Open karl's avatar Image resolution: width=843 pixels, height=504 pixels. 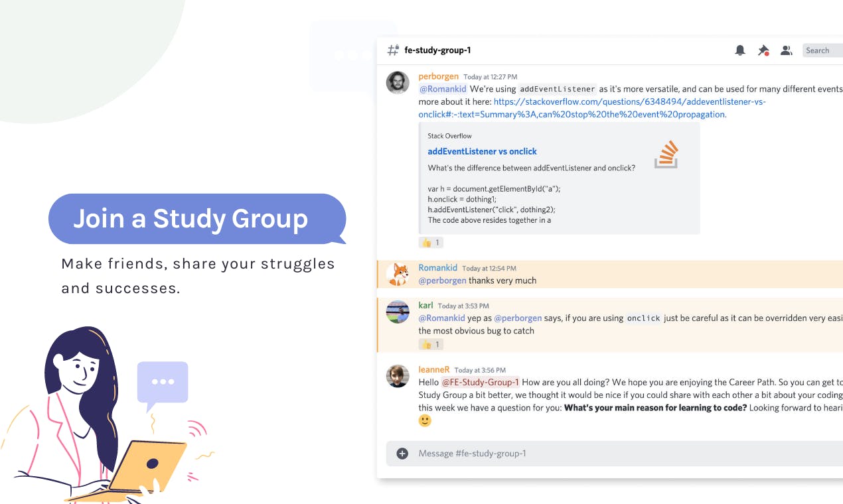click(x=398, y=312)
